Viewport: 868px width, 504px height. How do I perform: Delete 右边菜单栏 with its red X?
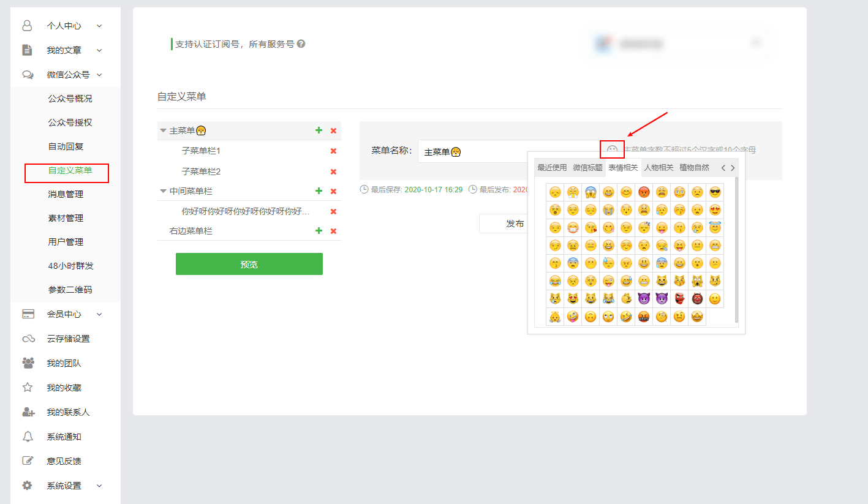(x=333, y=231)
